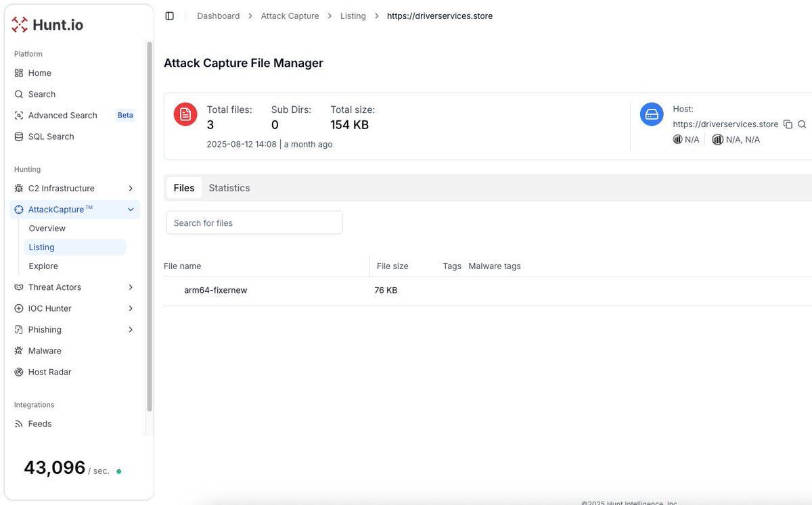Click the 76 KB file size cell
Viewport: 812px width, 505px height.
click(x=386, y=290)
